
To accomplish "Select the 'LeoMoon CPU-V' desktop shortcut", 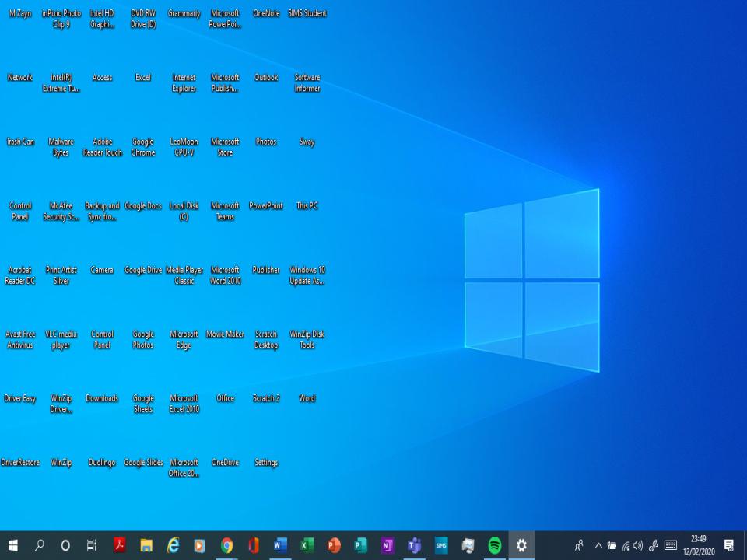I will (184, 147).
